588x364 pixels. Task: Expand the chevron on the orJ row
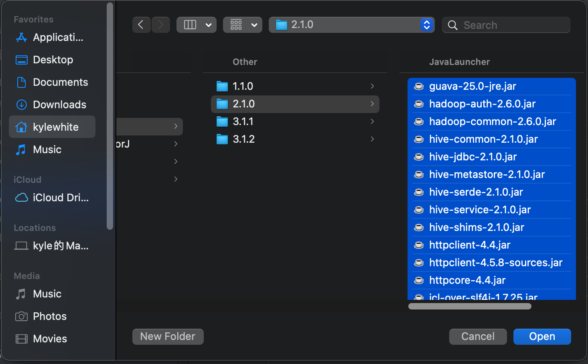(x=176, y=144)
